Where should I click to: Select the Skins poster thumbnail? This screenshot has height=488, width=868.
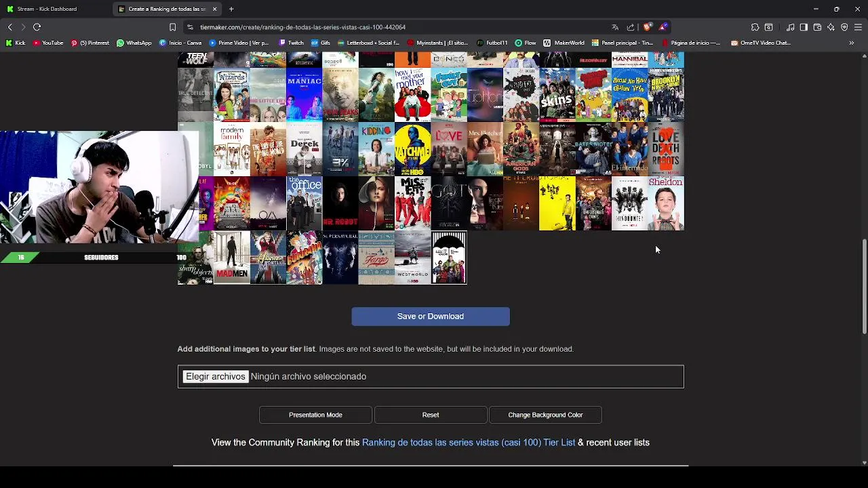click(557, 95)
